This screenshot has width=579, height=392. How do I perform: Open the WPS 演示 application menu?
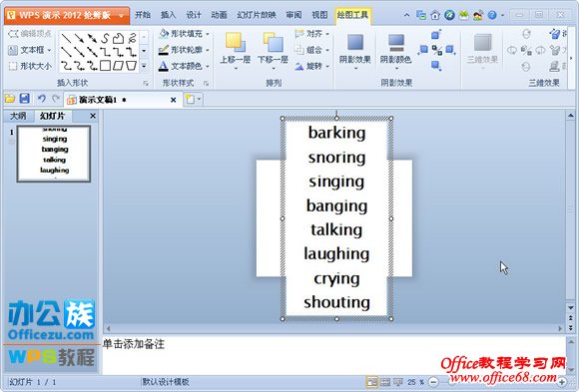(67, 16)
